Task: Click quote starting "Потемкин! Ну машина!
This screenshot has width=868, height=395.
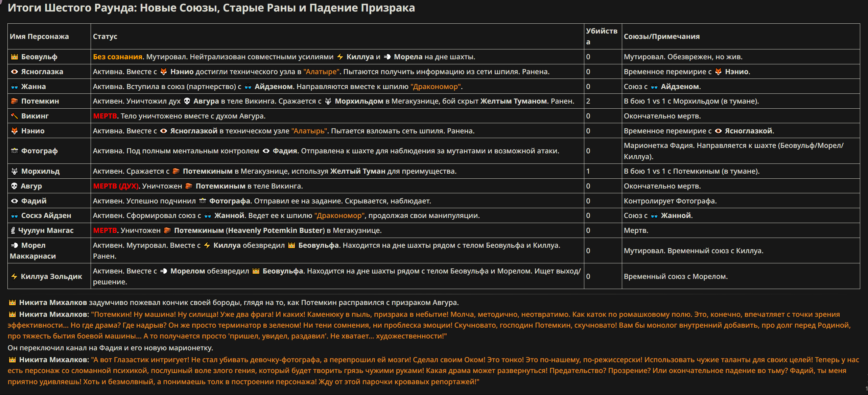Action: click(x=429, y=325)
